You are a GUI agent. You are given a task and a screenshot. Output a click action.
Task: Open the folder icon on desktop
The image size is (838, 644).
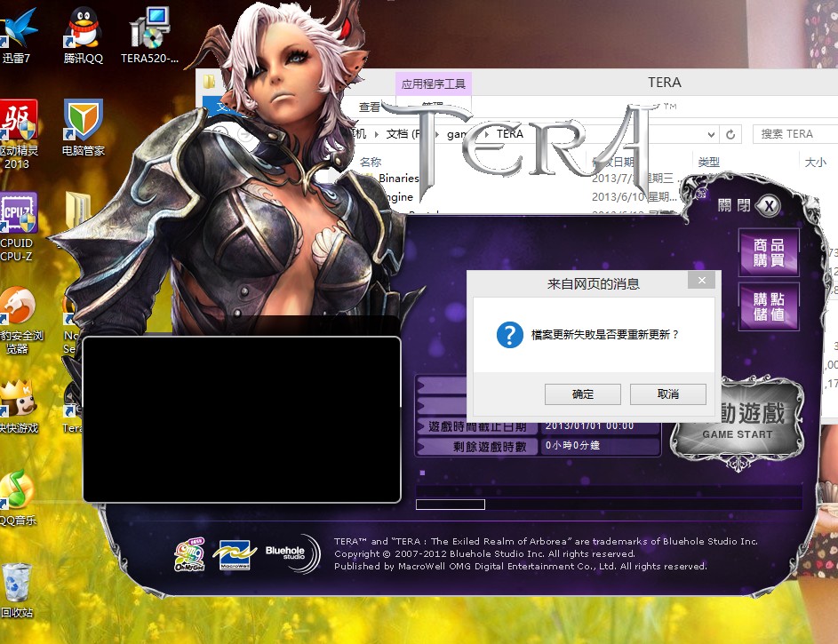pos(77,211)
